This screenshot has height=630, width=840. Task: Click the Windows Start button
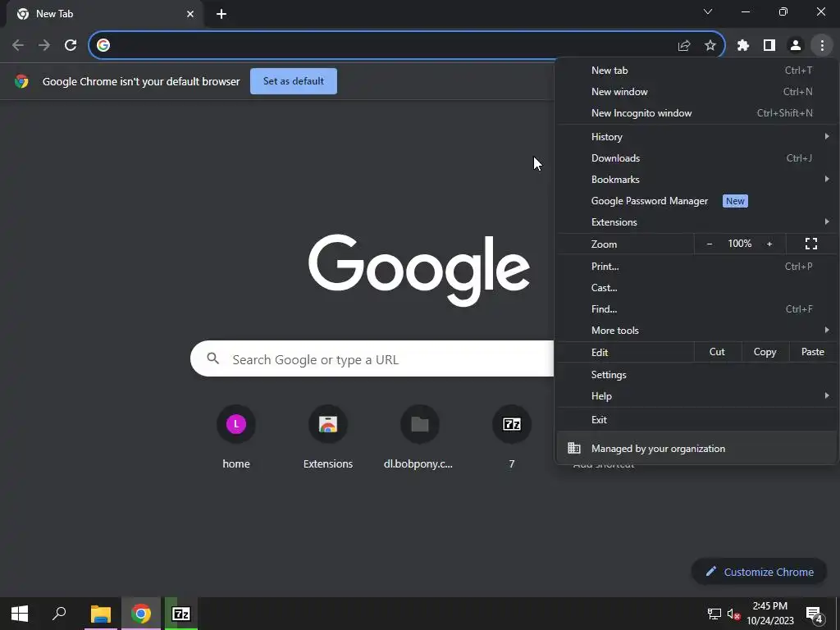pos(20,614)
